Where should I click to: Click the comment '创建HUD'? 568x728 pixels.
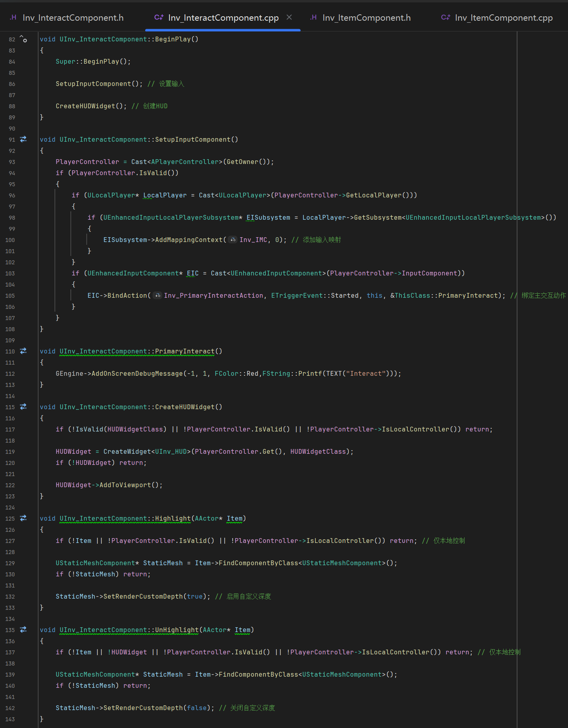[x=155, y=106]
